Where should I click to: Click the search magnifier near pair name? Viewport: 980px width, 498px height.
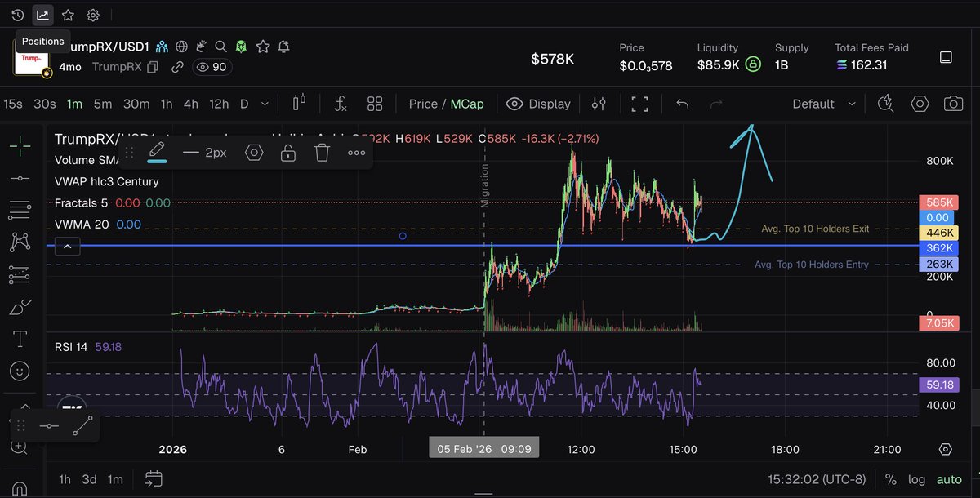point(220,47)
